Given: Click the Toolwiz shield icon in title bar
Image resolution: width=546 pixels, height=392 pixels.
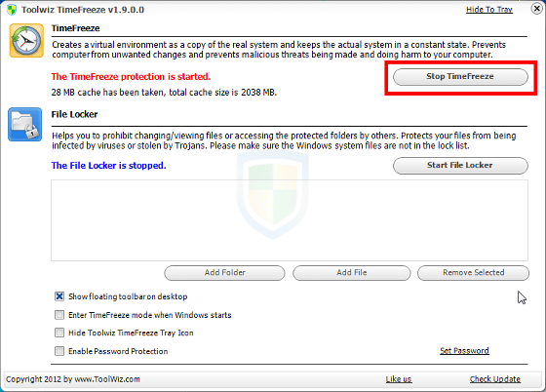Looking at the screenshot, I should (x=12, y=10).
